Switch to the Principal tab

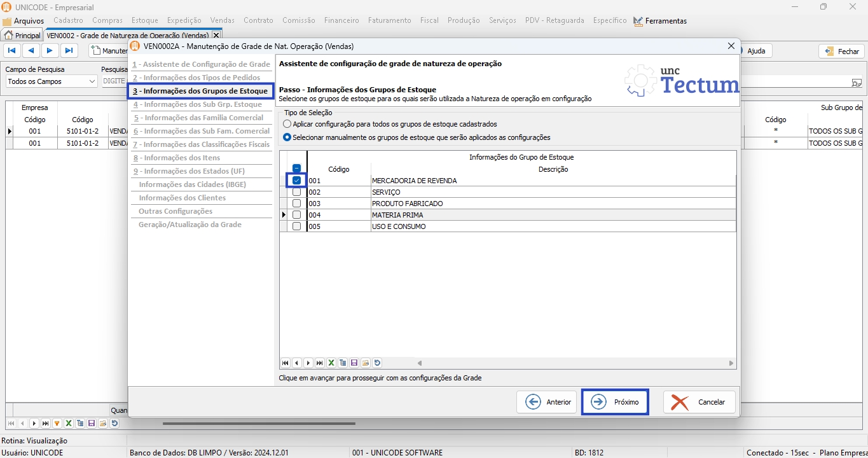22,36
